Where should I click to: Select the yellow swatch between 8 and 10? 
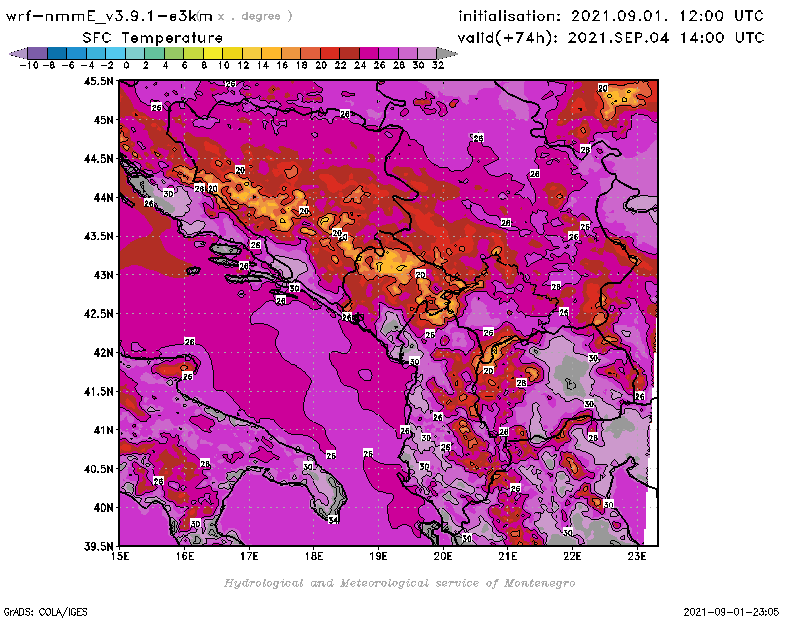[x=213, y=54]
